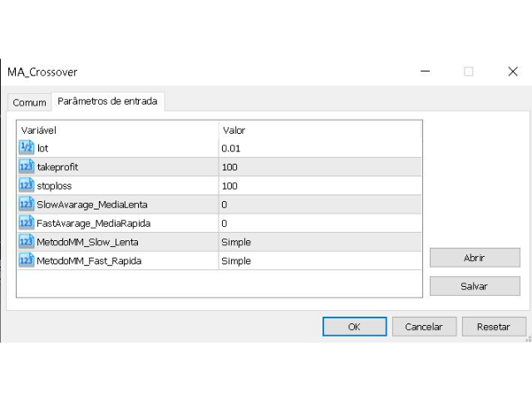The image size is (532, 399).
Task: Close the MA_Crossover dialog window
Action: point(513,71)
